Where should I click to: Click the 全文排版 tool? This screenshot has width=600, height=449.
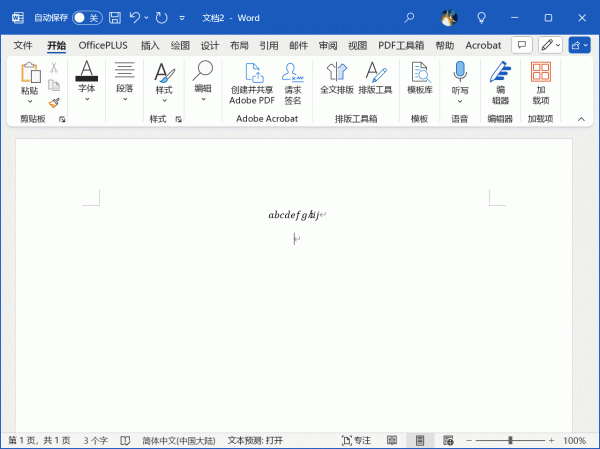coord(337,78)
